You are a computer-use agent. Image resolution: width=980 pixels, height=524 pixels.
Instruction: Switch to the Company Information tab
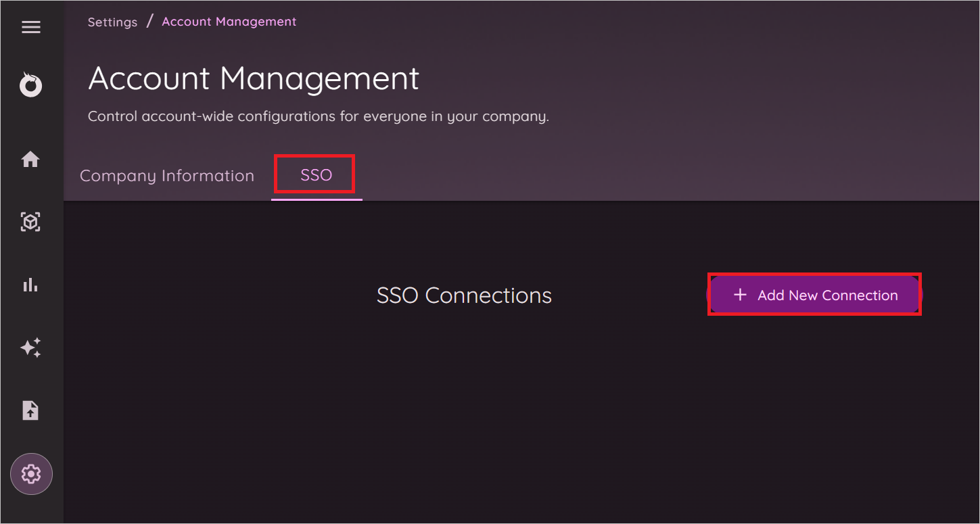pos(166,175)
